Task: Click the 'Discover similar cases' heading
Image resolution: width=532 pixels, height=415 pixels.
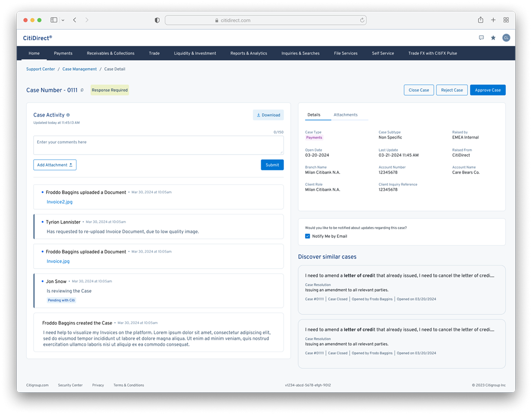Action: tap(327, 257)
